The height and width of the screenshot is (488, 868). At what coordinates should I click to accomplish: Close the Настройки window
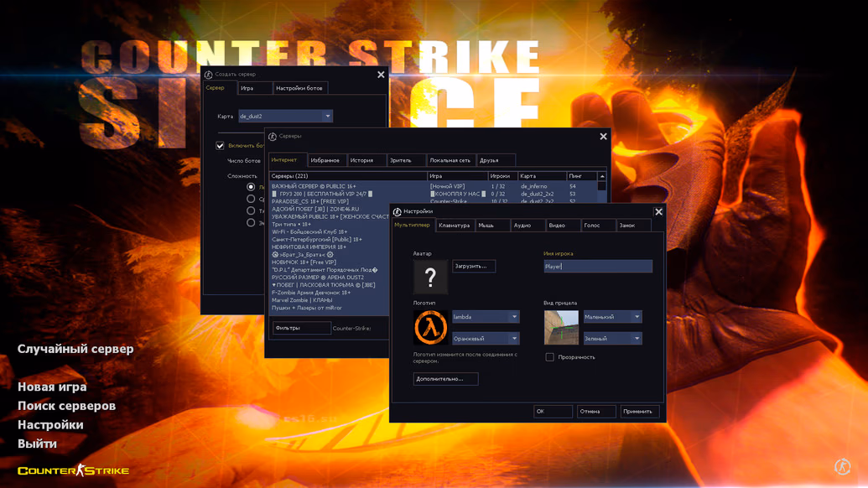pos(658,212)
